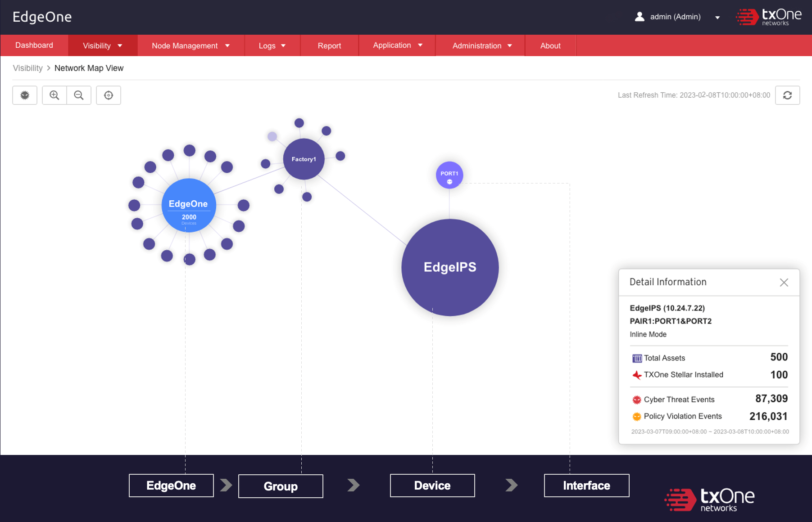This screenshot has width=812, height=522.
Task: Click the Total Assets icon
Action: tap(637, 358)
